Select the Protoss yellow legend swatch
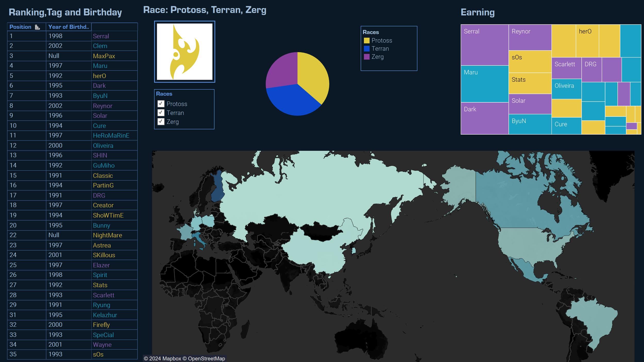This screenshot has height=362, width=644. click(x=367, y=40)
